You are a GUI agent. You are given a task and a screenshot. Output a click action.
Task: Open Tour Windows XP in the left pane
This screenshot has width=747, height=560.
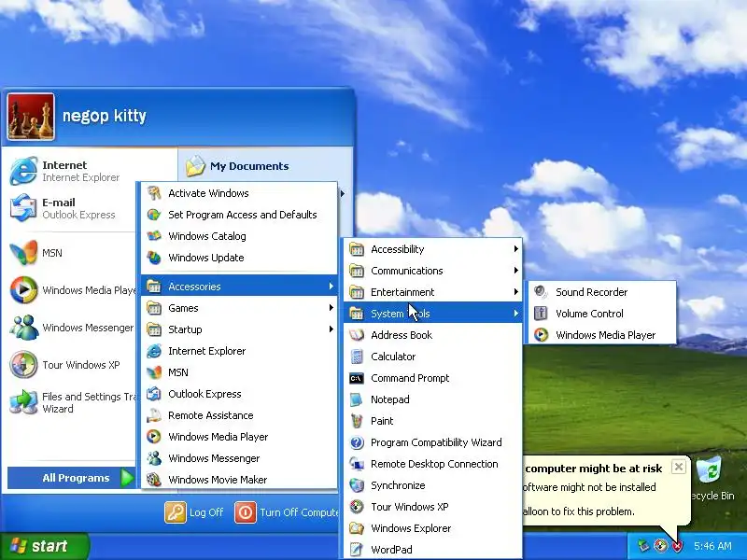pyautogui.click(x=72, y=365)
